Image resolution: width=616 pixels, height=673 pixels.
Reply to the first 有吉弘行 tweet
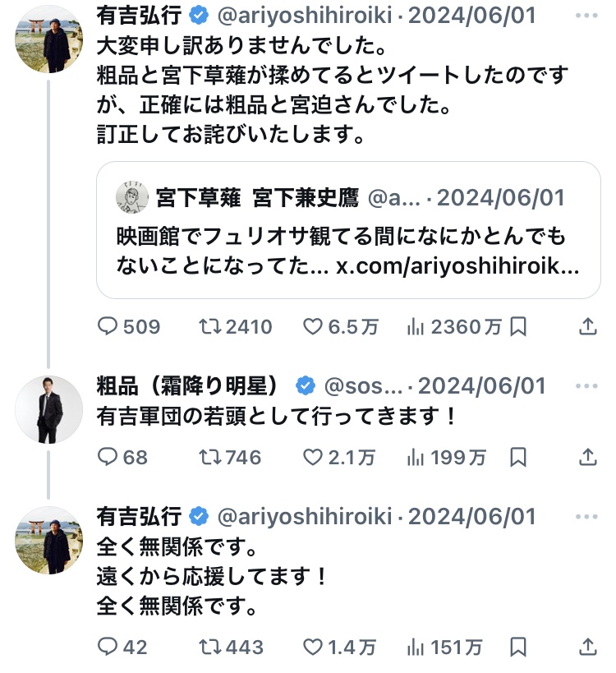click(x=108, y=327)
